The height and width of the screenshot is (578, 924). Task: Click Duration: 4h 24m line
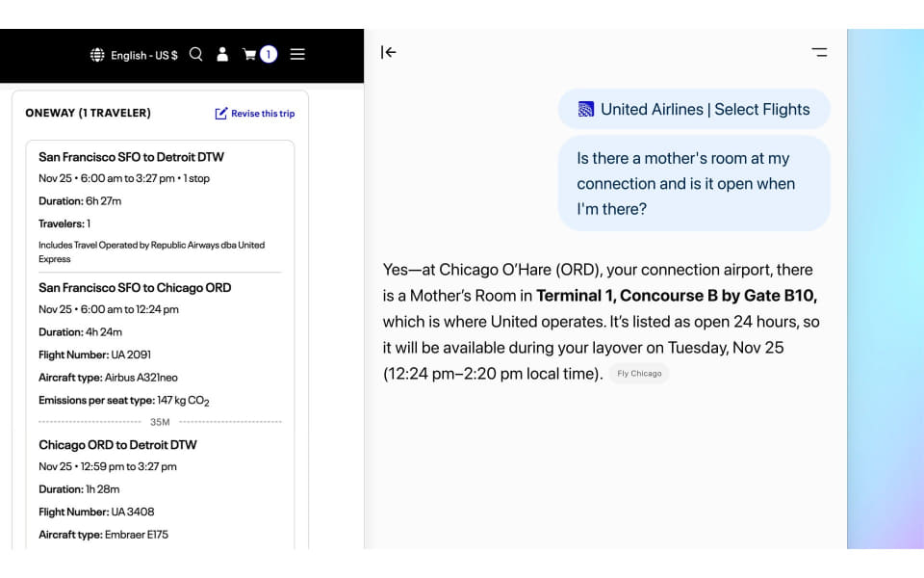pyautogui.click(x=80, y=332)
